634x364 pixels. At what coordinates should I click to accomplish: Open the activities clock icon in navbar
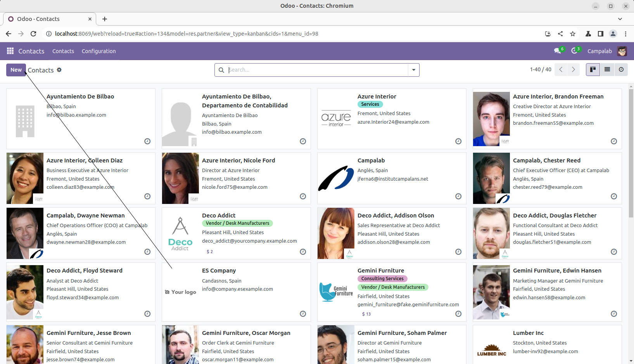coord(574,51)
